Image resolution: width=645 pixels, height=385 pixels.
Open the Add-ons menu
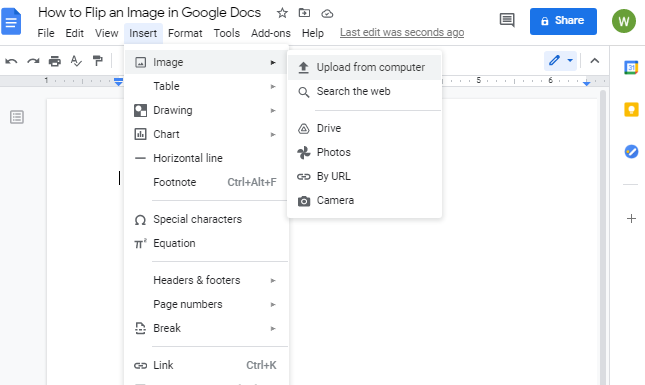pos(271,33)
